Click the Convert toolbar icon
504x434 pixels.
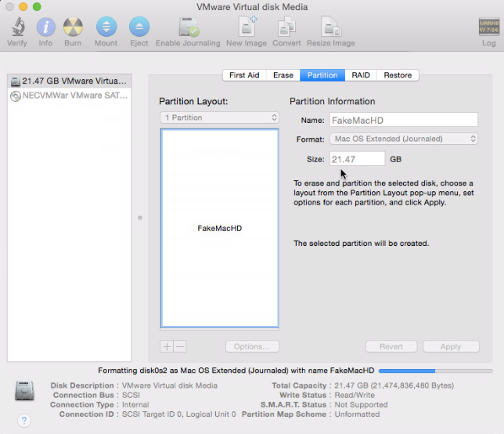pyautogui.click(x=286, y=27)
